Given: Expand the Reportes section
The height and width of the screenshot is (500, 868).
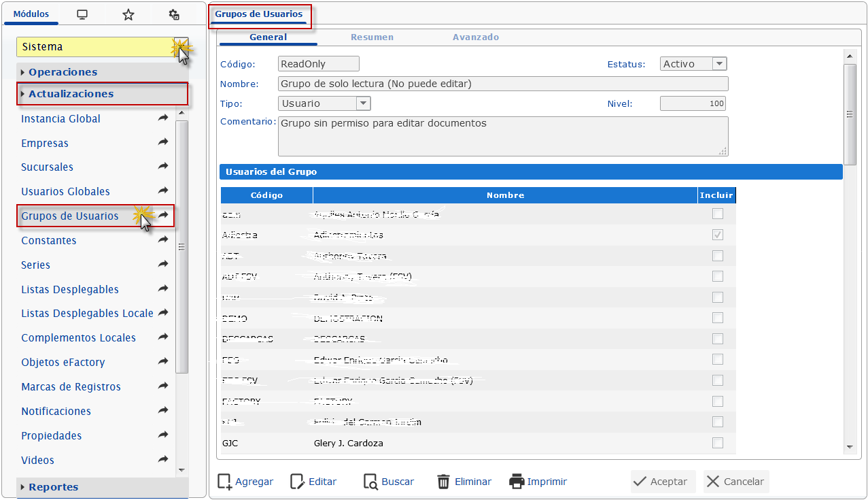Looking at the screenshot, I should click(53, 487).
